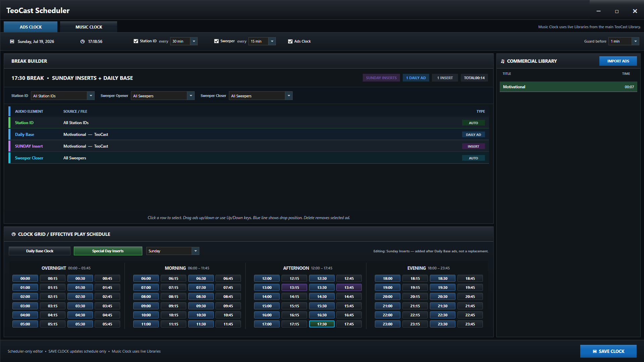Select the 21:30 time slot
644x362 pixels.
[442, 306]
